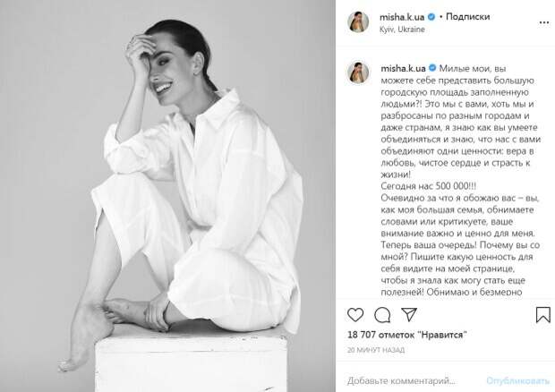This screenshot has width=555, height=392.
Task: Click the Опубликовать post comment button
Action: click(x=517, y=380)
